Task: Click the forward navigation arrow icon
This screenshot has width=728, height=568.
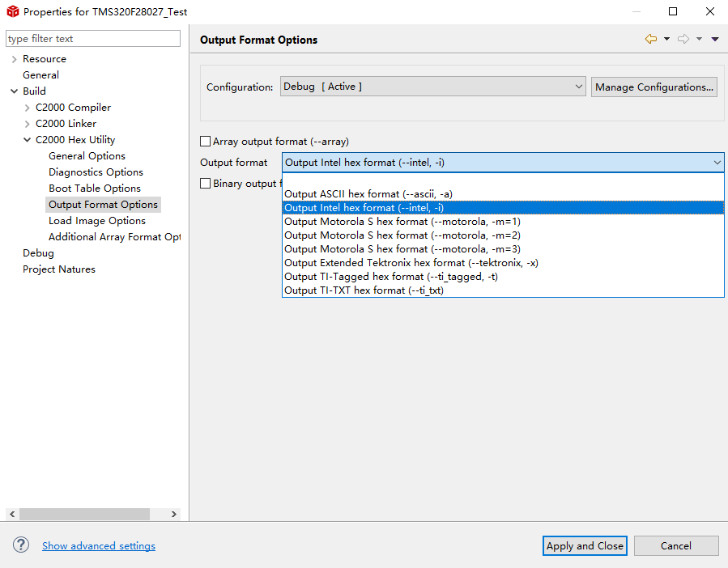Action: click(x=683, y=39)
